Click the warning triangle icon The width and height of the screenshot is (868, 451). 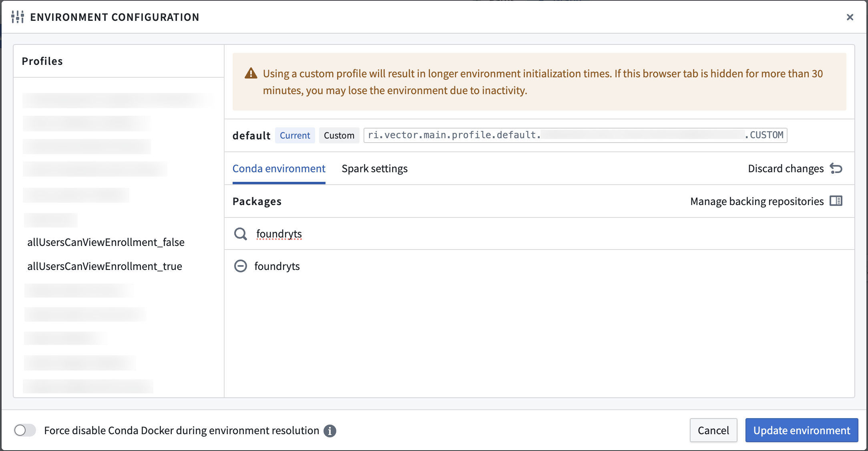[251, 73]
